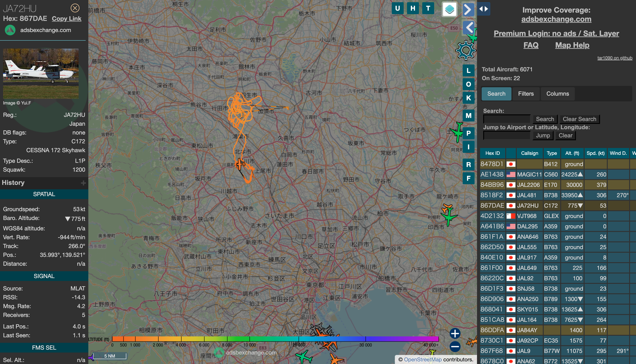Open Premium Login no ads link
Screen dimensions: 636x364
(x=556, y=33)
